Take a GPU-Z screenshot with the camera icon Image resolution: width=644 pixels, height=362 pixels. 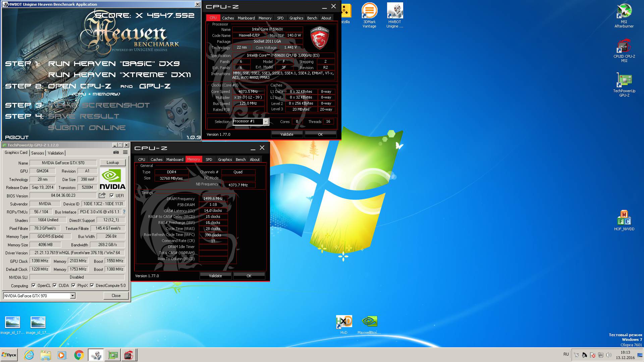[116, 153]
